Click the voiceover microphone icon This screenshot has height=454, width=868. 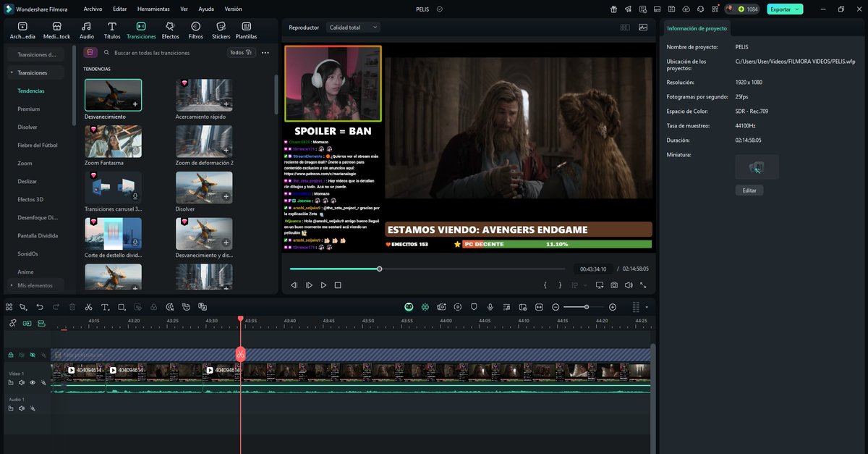pyautogui.click(x=490, y=307)
